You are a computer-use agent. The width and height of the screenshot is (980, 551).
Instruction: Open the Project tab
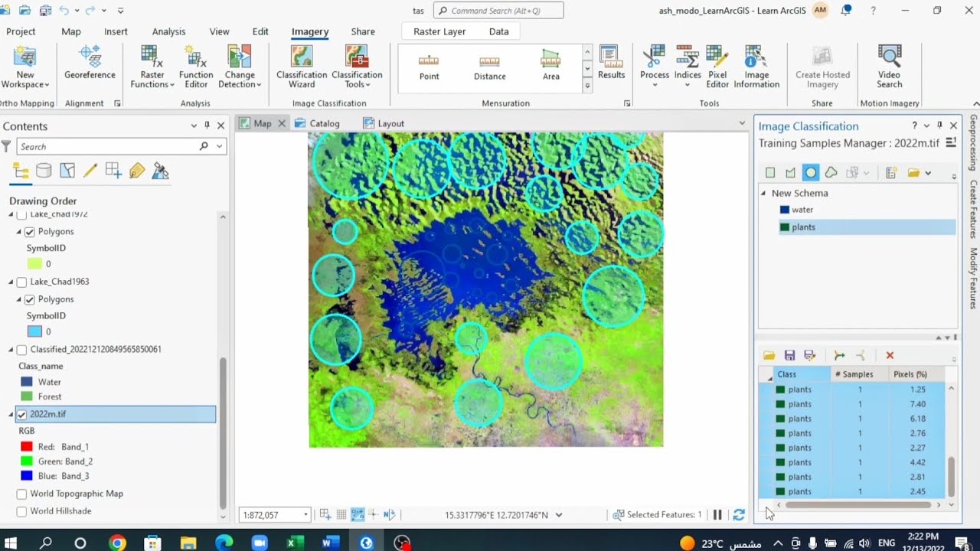pyautogui.click(x=21, y=31)
